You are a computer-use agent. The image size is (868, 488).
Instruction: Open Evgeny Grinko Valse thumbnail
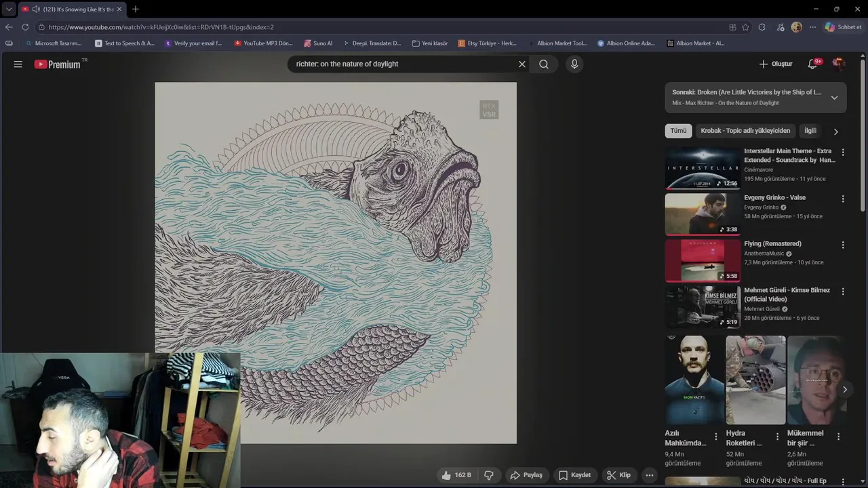(703, 214)
